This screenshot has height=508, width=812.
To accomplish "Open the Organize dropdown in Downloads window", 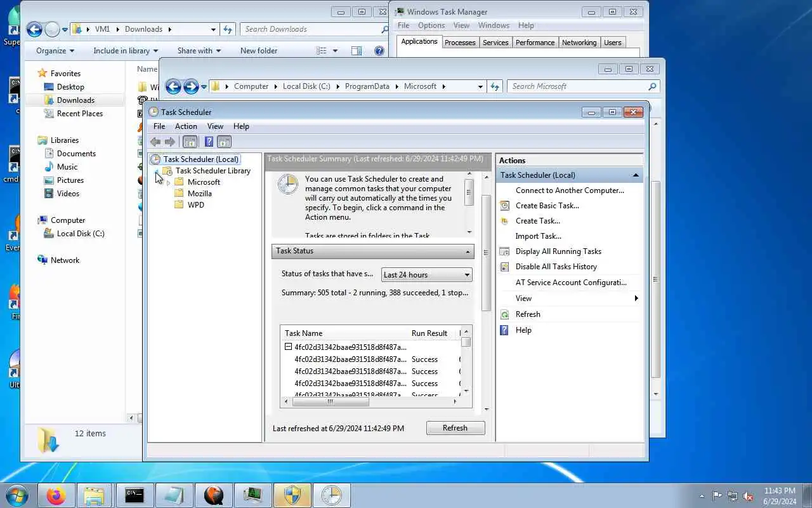I will (55, 51).
